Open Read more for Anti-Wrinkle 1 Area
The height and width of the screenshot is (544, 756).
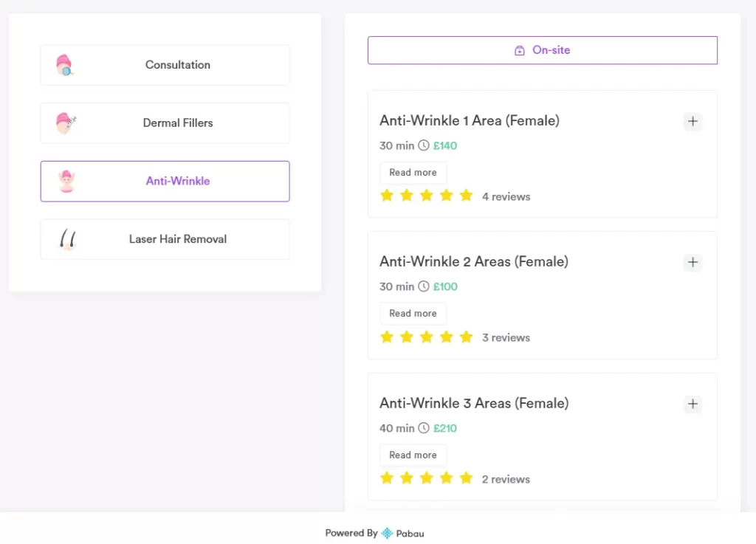point(413,172)
